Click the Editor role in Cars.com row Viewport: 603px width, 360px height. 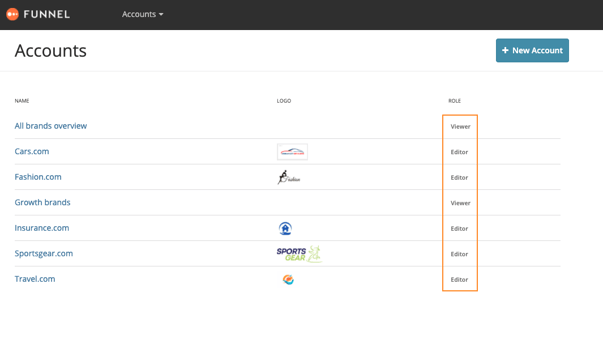pyautogui.click(x=459, y=152)
